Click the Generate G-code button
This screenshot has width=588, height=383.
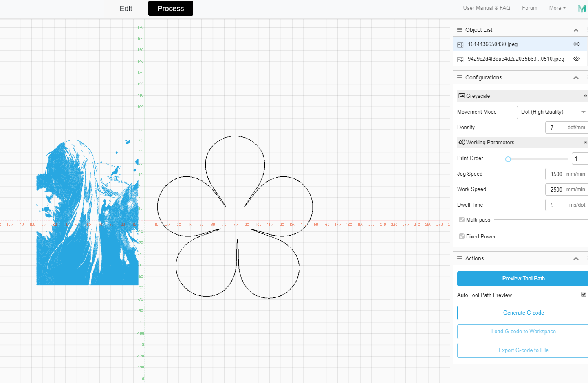tap(523, 313)
